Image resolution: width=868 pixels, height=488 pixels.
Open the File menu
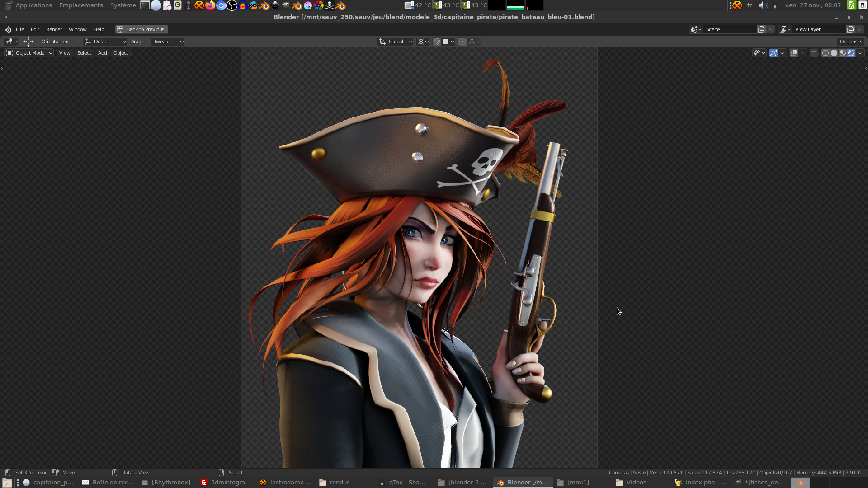click(20, 29)
